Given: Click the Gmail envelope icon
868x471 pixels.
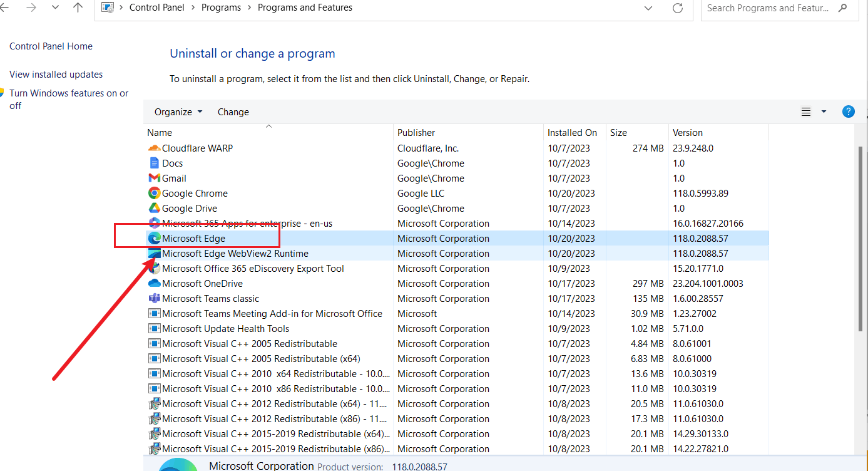Looking at the screenshot, I should tap(155, 179).
